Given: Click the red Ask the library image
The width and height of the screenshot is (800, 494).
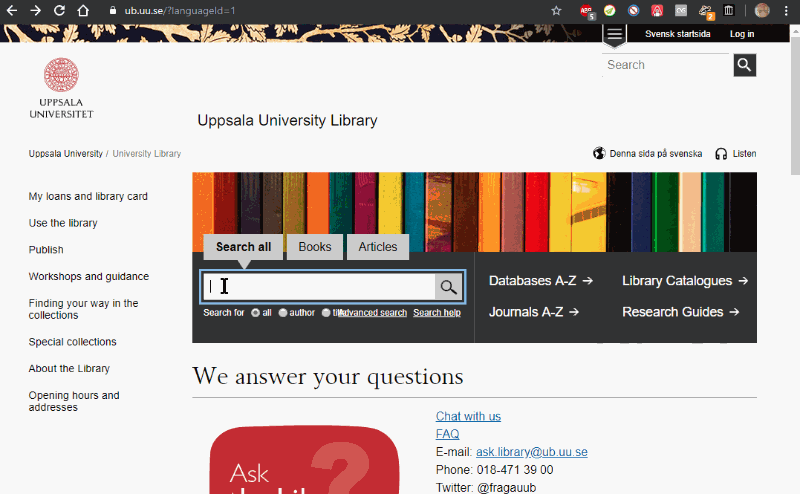Looking at the screenshot, I should point(305,459).
